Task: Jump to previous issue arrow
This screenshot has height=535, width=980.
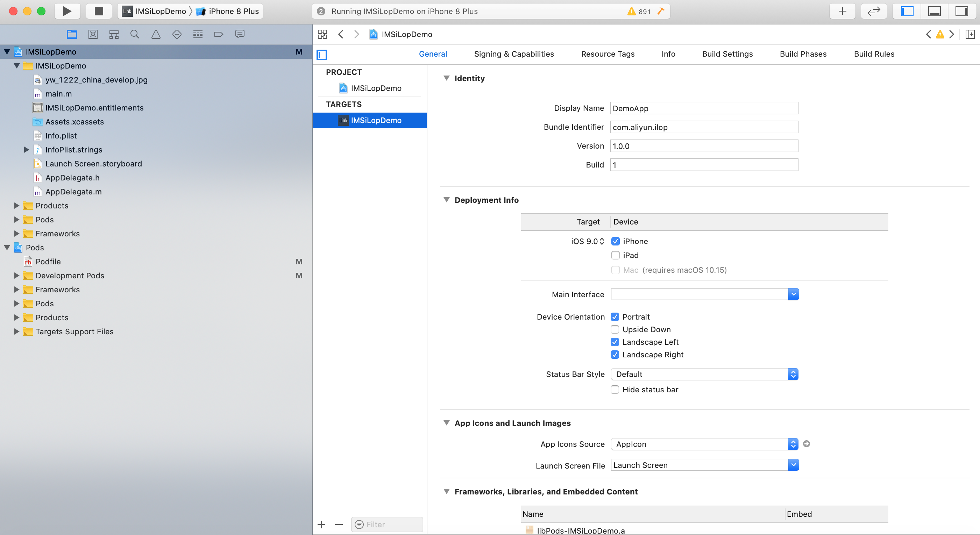Action: [929, 34]
